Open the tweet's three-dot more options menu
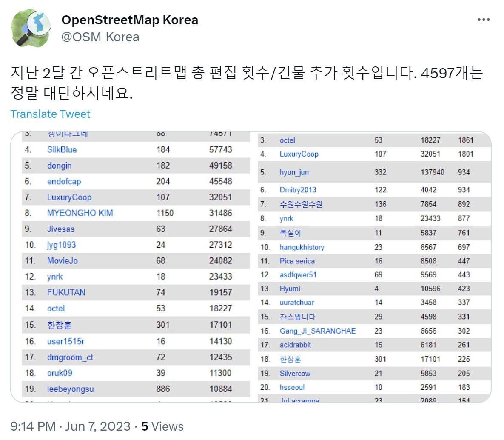This screenshot has height=440, width=504. (x=484, y=20)
